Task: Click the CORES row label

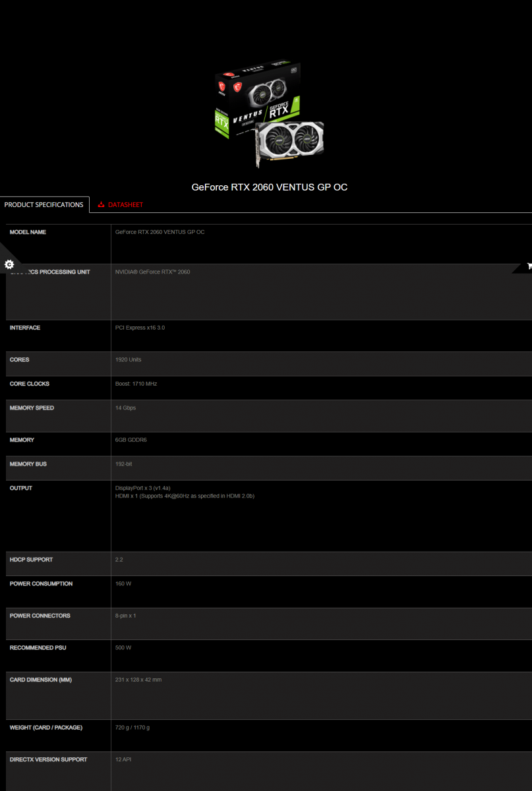Action: (x=20, y=360)
